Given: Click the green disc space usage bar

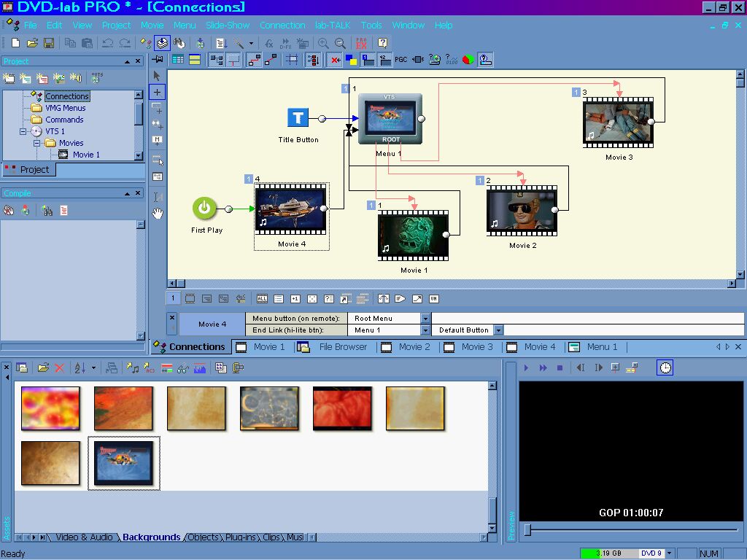Looking at the screenshot, I should click(x=609, y=553).
